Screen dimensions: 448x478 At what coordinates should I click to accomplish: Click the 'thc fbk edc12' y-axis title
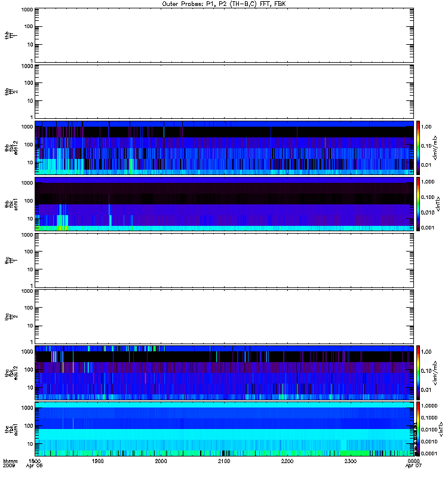tap(11, 372)
